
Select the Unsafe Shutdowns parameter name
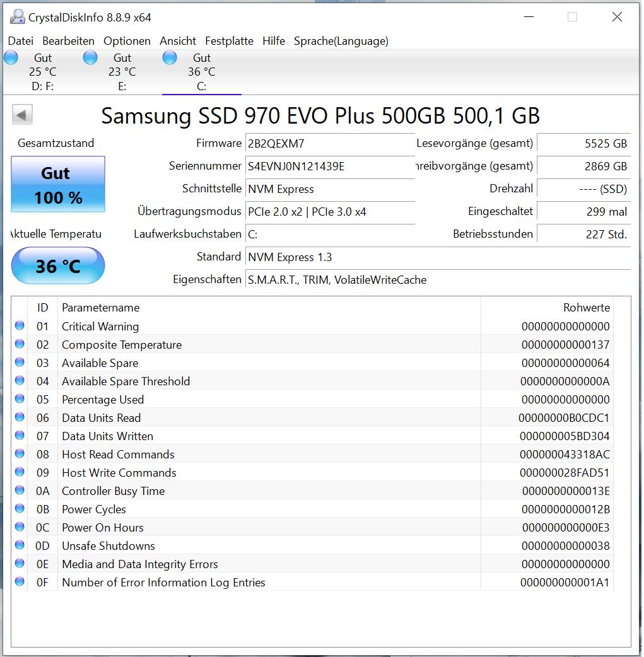(108, 546)
